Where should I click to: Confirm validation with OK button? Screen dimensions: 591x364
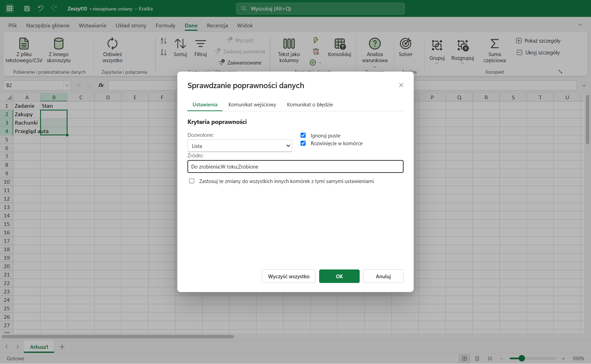point(339,276)
